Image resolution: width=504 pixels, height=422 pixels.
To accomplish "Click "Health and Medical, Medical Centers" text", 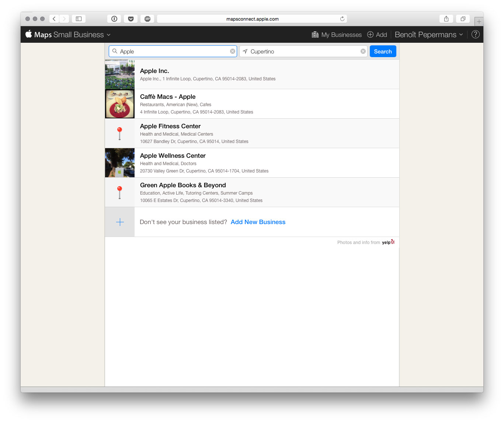I will pyautogui.click(x=177, y=134).
